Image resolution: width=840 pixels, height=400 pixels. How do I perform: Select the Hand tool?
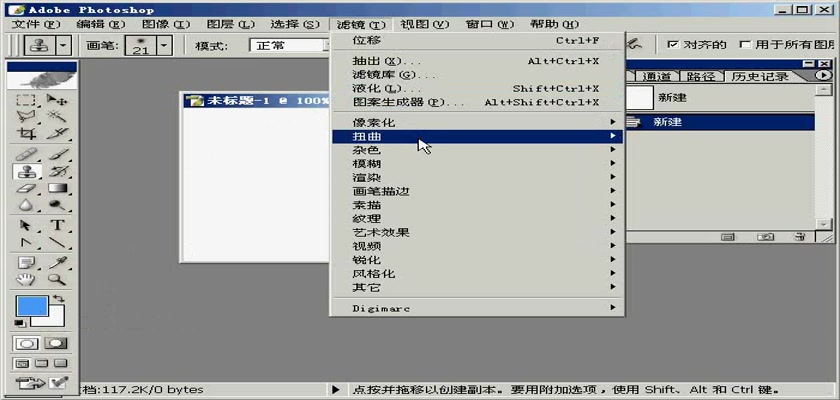25,279
